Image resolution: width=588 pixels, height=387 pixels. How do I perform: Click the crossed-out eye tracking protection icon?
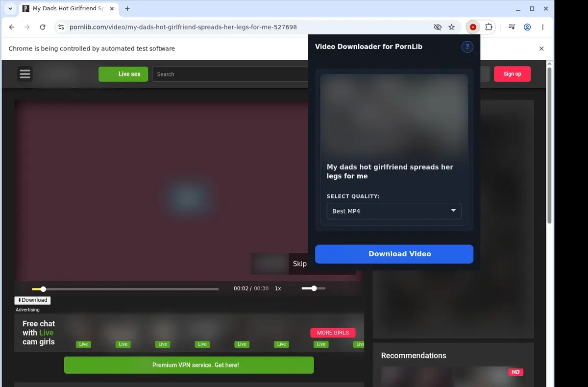pos(438,27)
